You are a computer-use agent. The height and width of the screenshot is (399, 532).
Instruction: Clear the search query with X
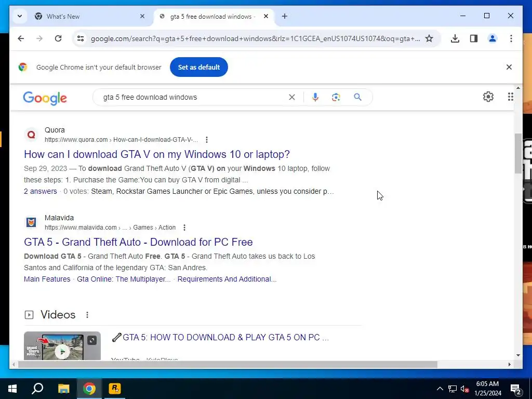tap(292, 97)
